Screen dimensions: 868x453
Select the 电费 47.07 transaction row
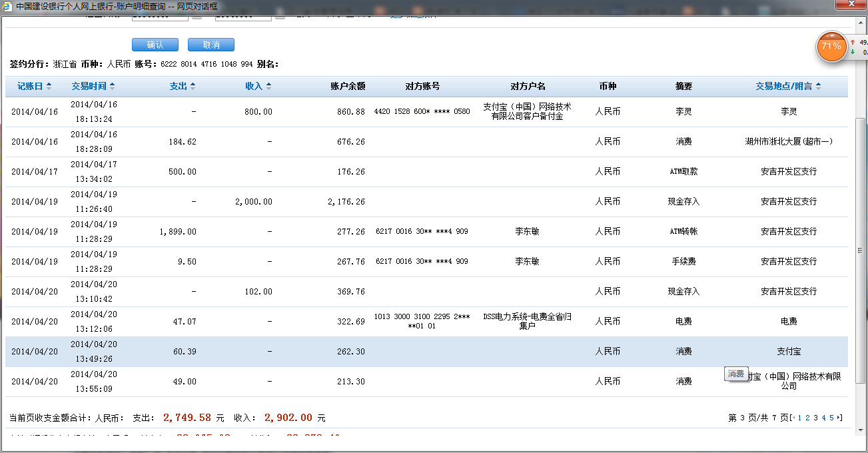pos(426,322)
